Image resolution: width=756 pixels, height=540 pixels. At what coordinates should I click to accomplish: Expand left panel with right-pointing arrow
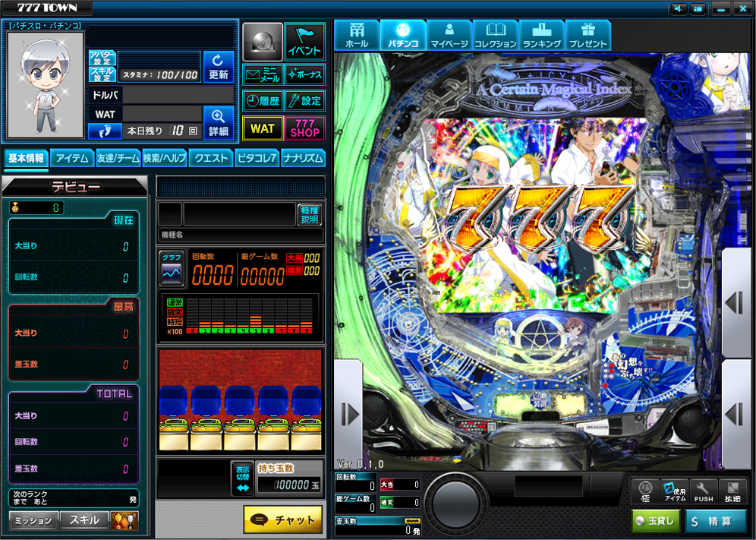click(x=349, y=414)
